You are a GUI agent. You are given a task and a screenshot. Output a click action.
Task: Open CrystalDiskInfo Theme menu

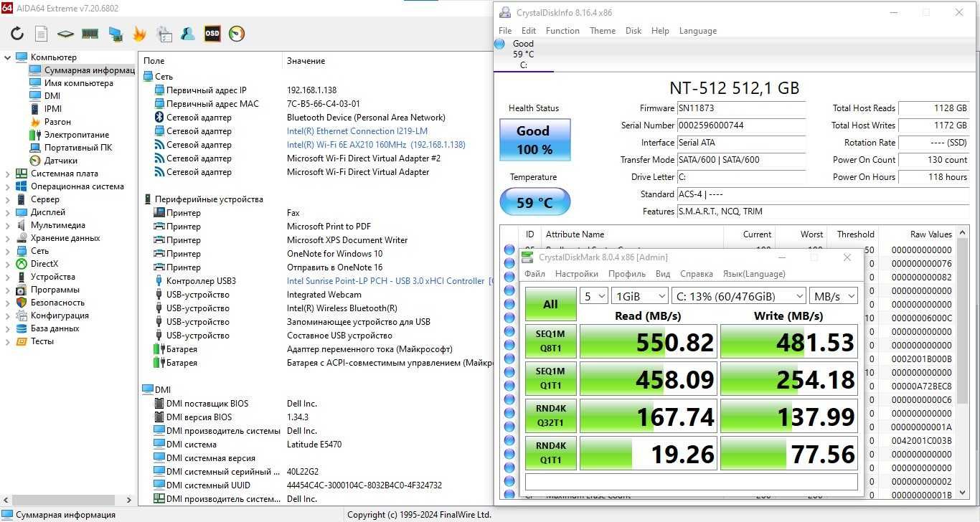point(603,31)
